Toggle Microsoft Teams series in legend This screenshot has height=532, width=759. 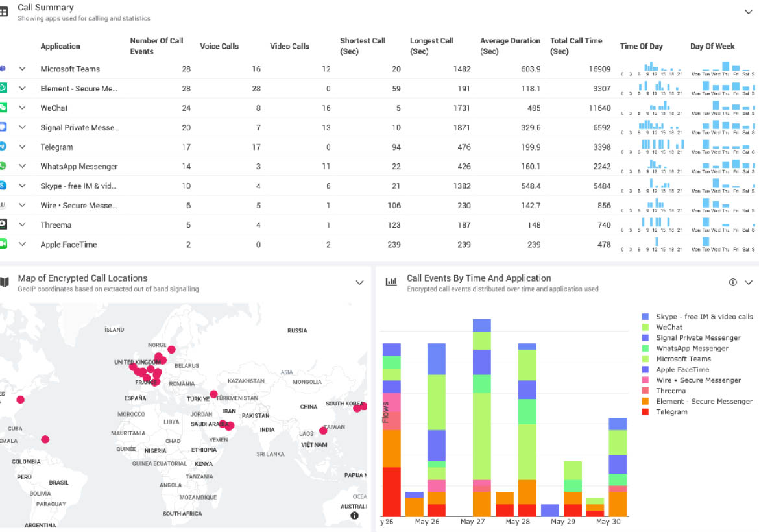[x=683, y=359]
